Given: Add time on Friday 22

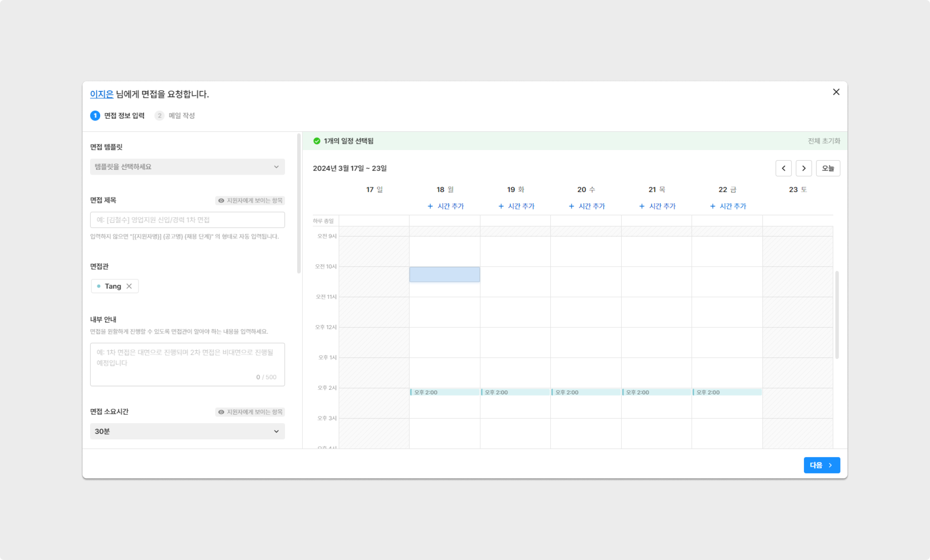Looking at the screenshot, I should point(727,206).
